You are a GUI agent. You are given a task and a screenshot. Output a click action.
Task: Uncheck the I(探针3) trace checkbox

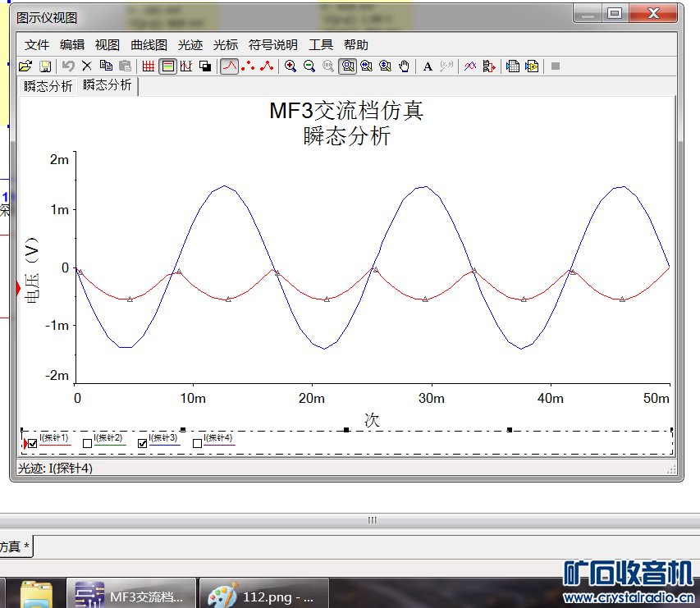[143, 444]
